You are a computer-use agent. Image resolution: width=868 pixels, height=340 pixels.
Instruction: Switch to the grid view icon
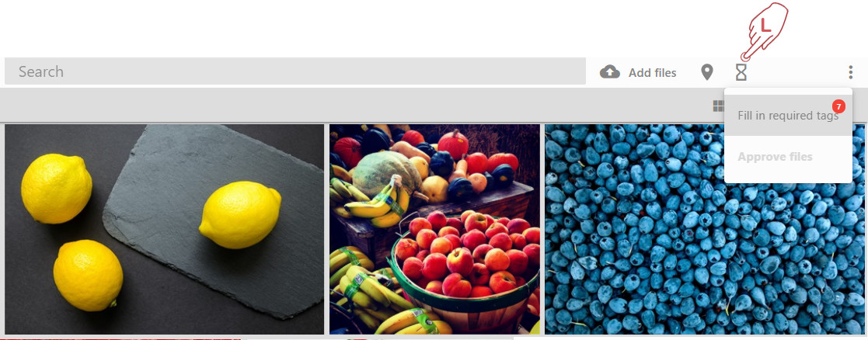click(718, 106)
